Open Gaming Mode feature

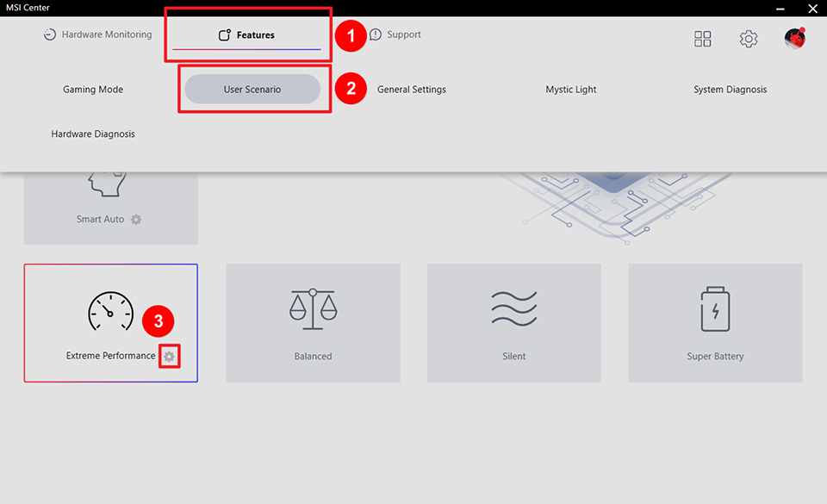93,90
